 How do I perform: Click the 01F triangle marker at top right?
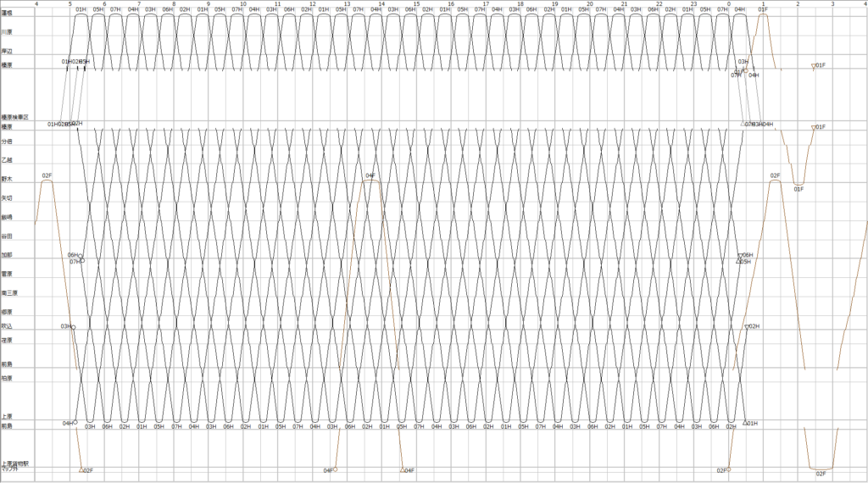point(814,65)
